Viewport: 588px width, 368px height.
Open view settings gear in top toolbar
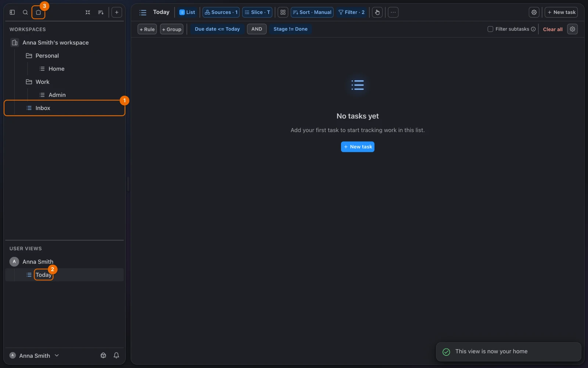(534, 12)
